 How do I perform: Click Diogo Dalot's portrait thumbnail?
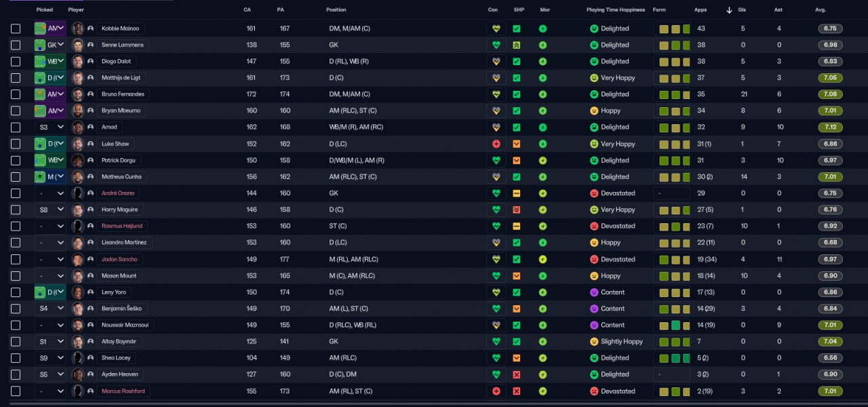pyautogui.click(x=78, y=61)
